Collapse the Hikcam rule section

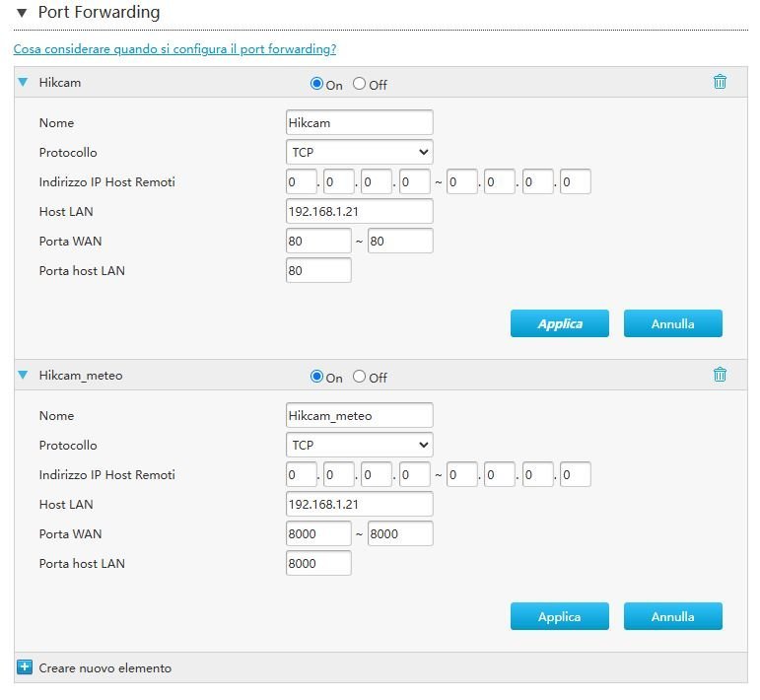(x=24, y=83)
